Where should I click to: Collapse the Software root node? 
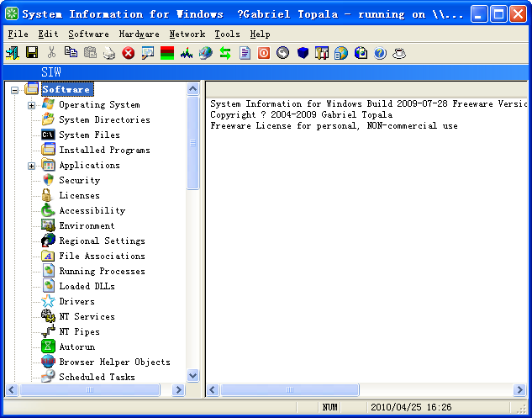click(x=15, y=90)
